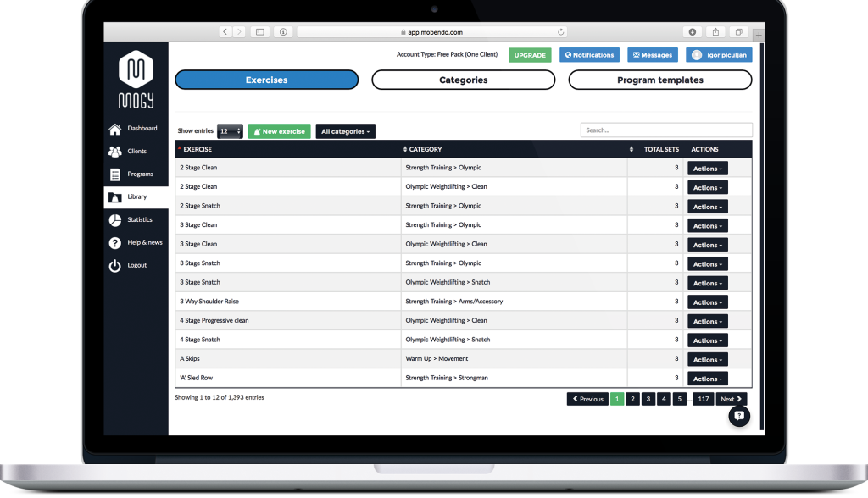Screen dimensions: 868x498
Task: Expand the All categories filter dropdown
Action: click(x=345, y=131)
